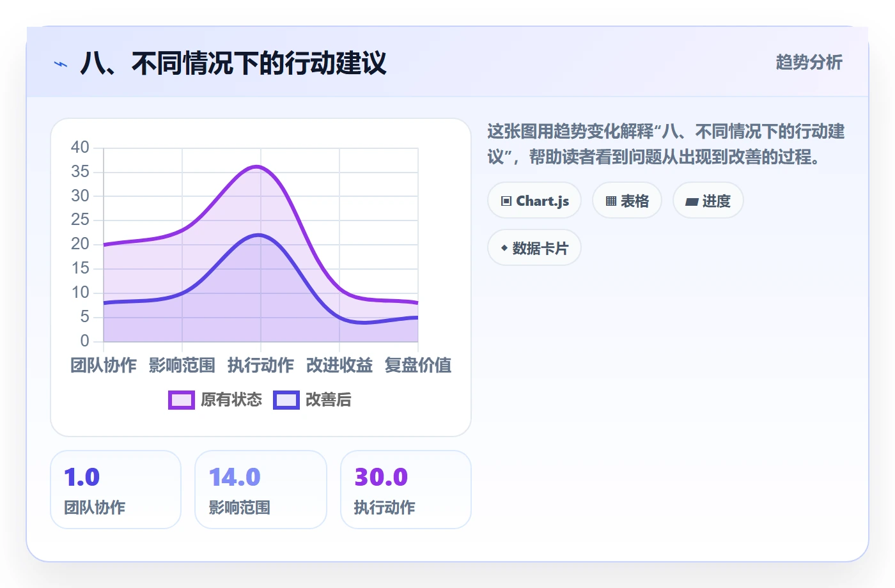Click the y-axis value 25
The height and width of the screenshot is (588, 895).
click(80, 220)
